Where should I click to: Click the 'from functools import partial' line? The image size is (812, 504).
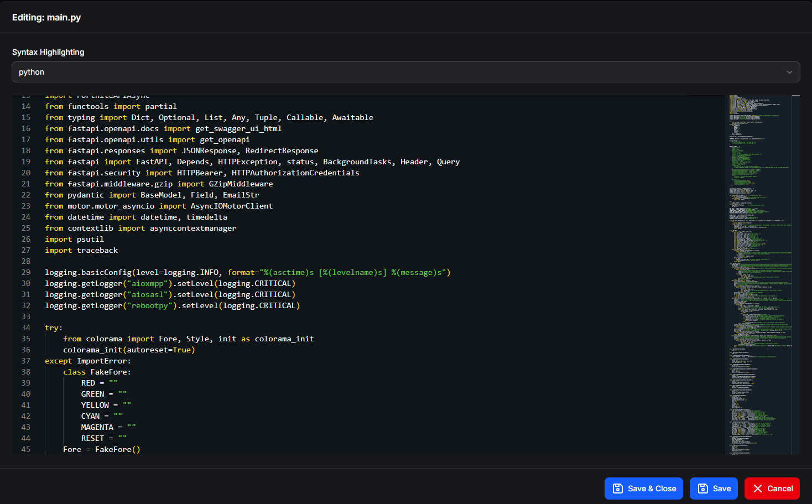point(111,106)
